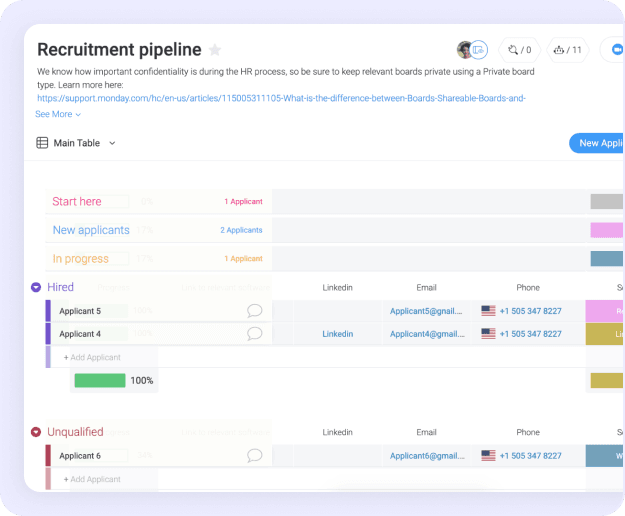Open the conversation bubble for Applicant 4

coord(255,334)
